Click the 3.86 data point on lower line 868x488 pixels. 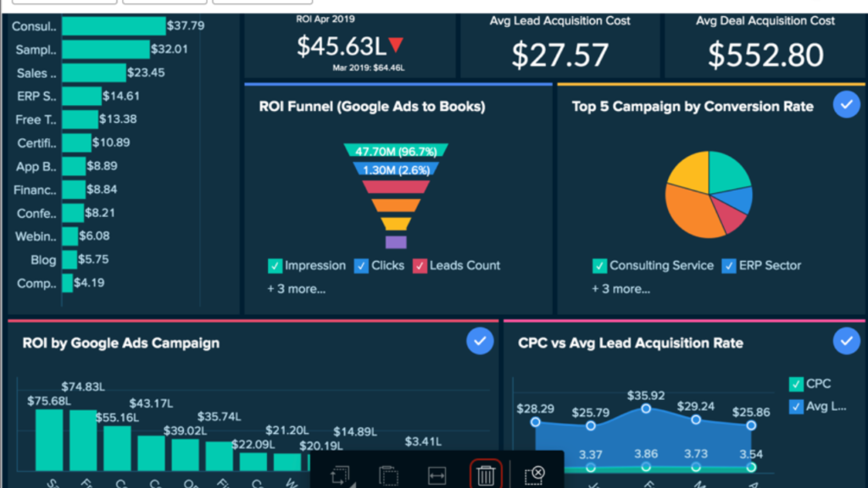click(x=646, y=467)
